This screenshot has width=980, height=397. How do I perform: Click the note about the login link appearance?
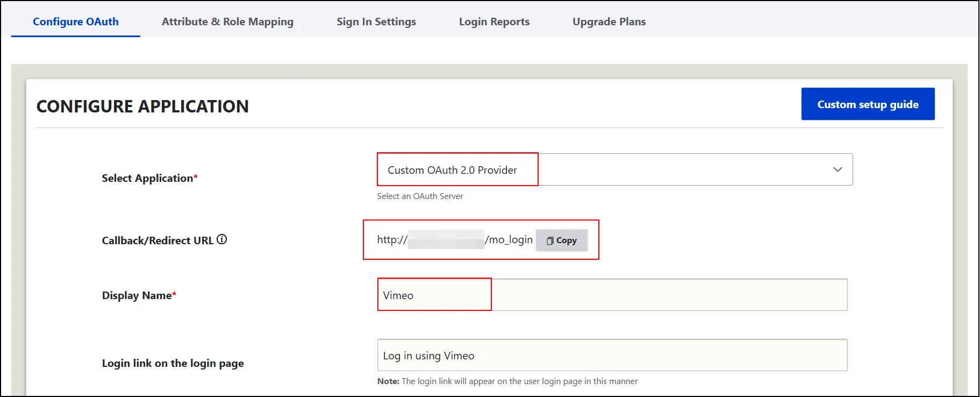pyautogui.click(x=507, y=381)
